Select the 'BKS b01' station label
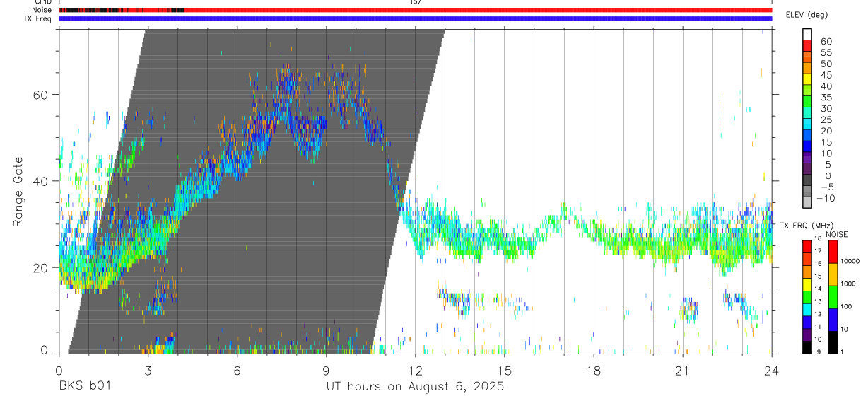The height and width of the screenshot is (401, 868). click(84, 387)
